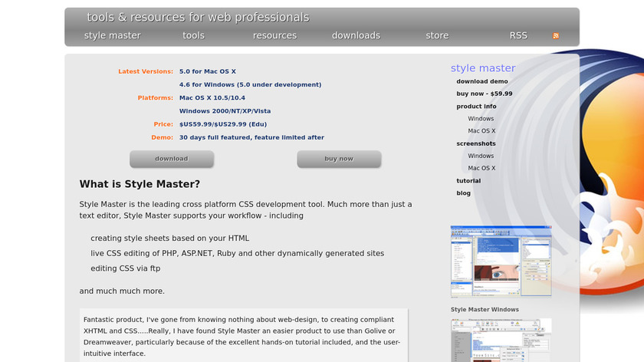Click the 5.0 for Mac OS X text
Screen dimensions: 644x362
point(208,71)
